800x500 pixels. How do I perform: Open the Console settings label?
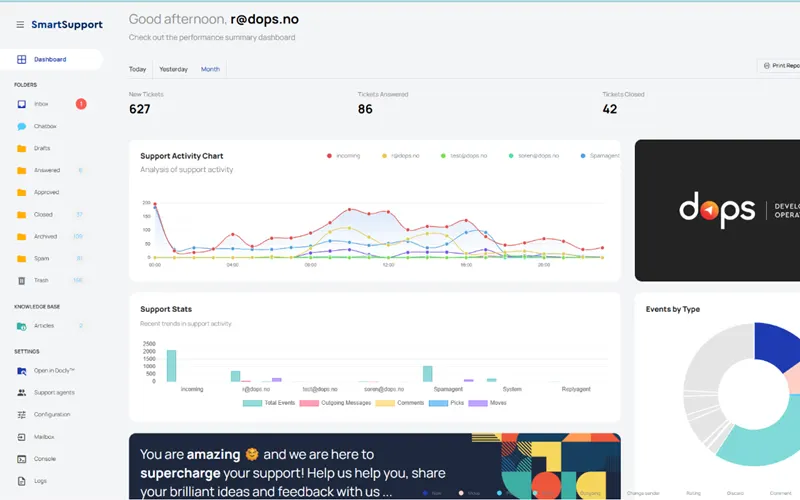45,459
